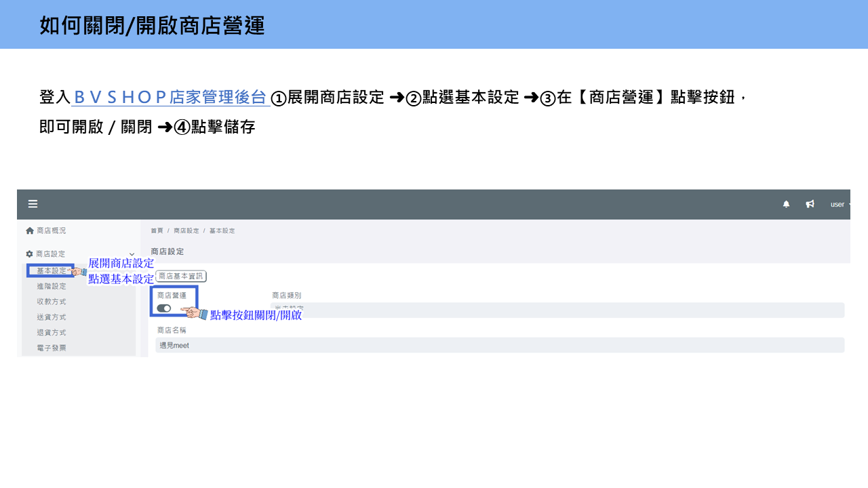Open the 商店類別 dropdown field
Viewport: 868px width, 488px height.
557,310
